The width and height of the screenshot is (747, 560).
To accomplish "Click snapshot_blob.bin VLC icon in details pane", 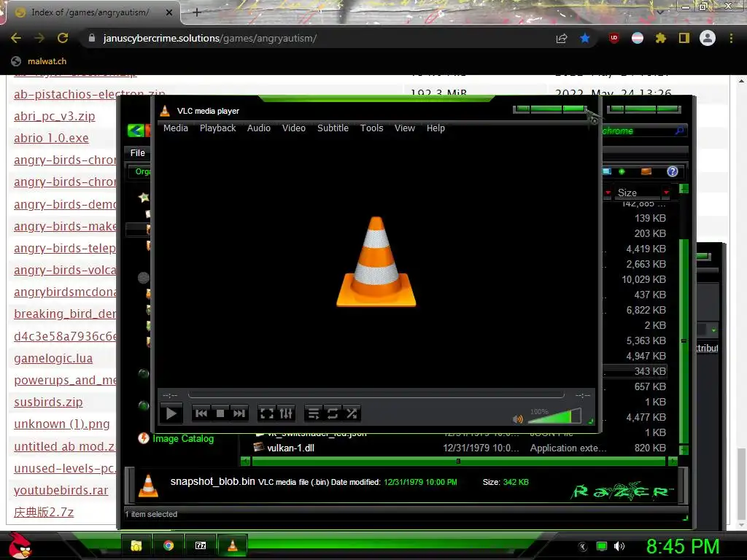I will click(x=148, y=486).
